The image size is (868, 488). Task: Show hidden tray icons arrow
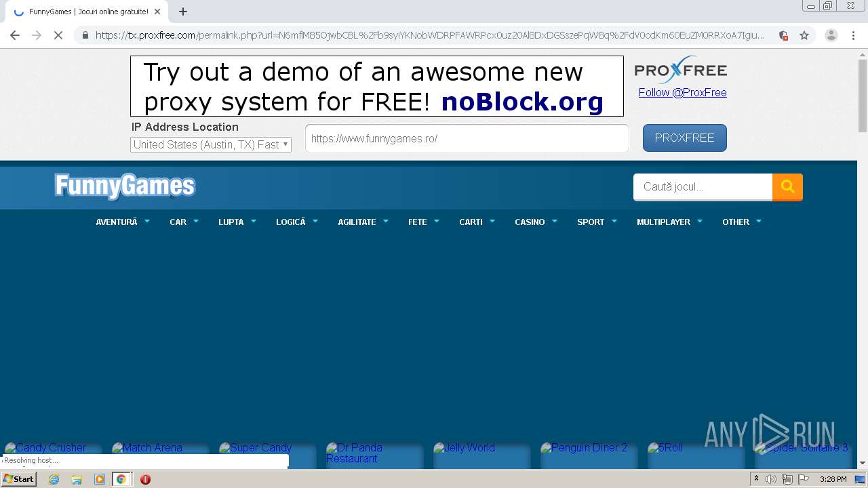click(x=756, y=479)
